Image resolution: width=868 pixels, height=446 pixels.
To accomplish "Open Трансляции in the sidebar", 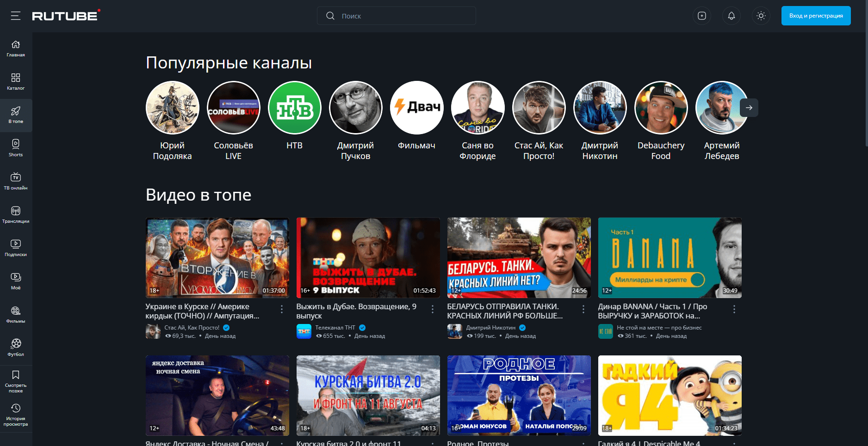I will coord(16,215).
